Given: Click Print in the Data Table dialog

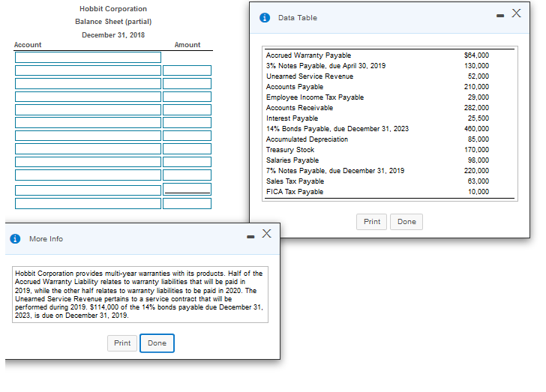Looking at the screenshot, I should coord(371,222).
